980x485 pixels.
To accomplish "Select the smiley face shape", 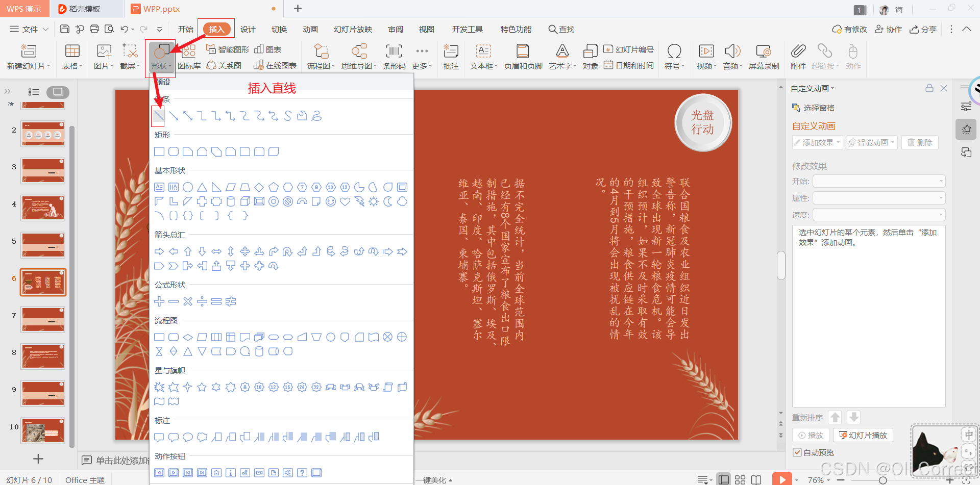I will [331, 201].
